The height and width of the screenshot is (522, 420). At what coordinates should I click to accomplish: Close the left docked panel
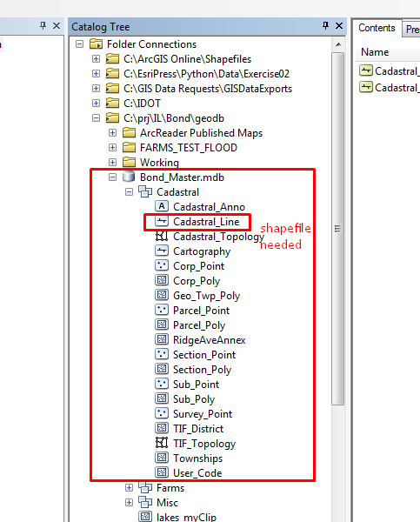[x=57, y=25]
